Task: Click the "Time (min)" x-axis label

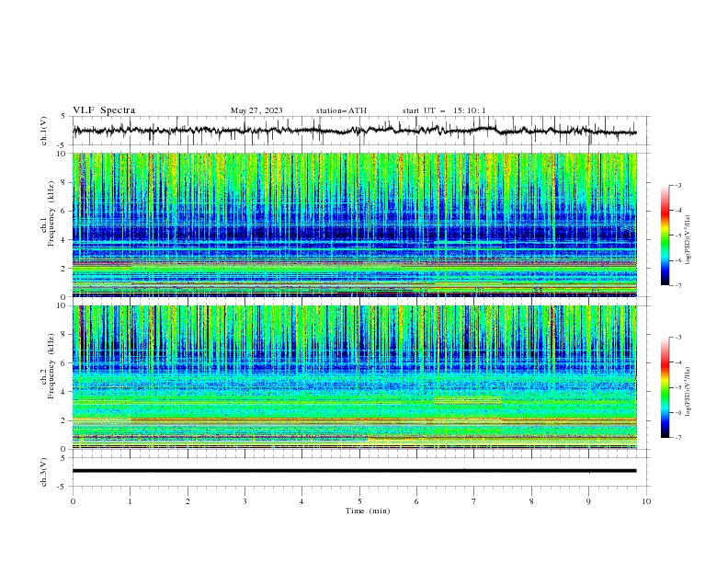Action: click(x=368, y=511)
